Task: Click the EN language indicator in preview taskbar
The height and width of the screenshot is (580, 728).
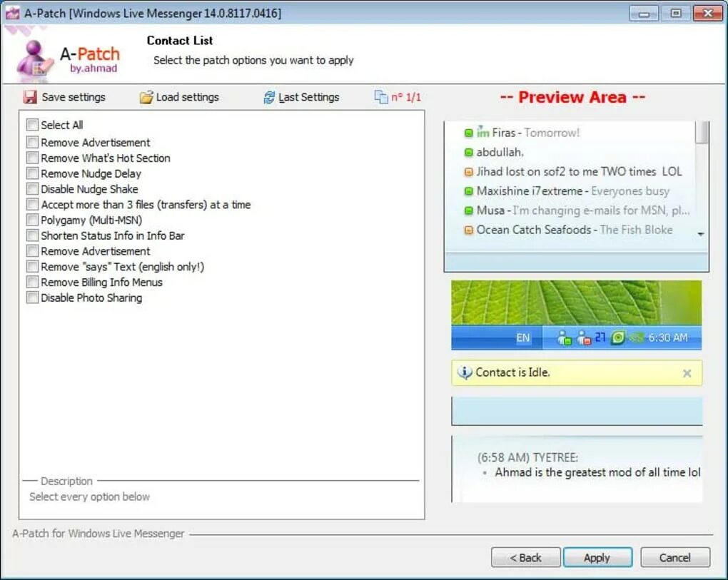Action: click(522, 337)
